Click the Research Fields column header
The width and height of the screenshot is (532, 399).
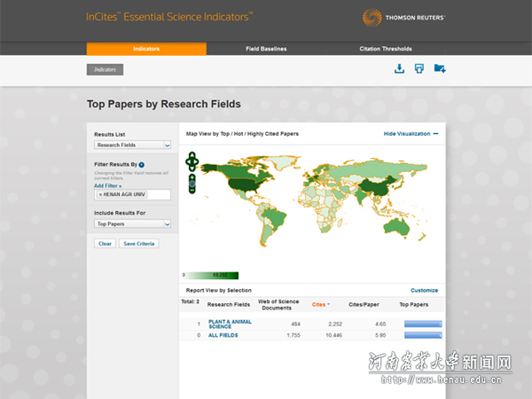(x=229, y=305)
